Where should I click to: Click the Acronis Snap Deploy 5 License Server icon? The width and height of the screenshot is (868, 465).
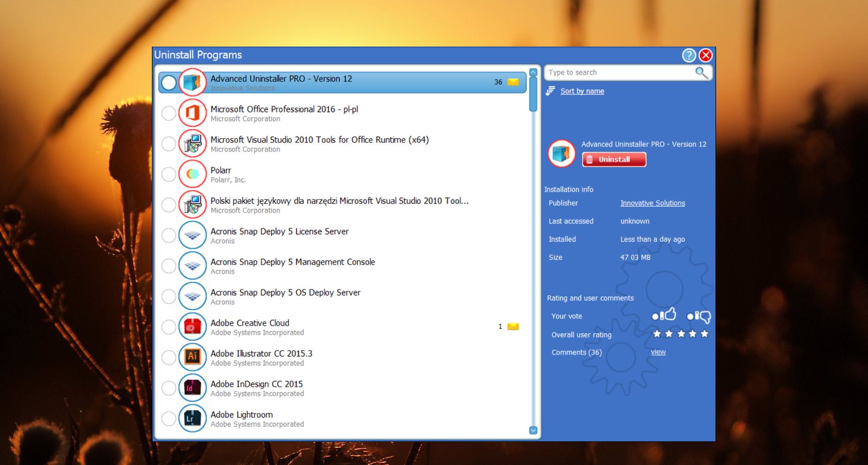[x=192, y=235]
